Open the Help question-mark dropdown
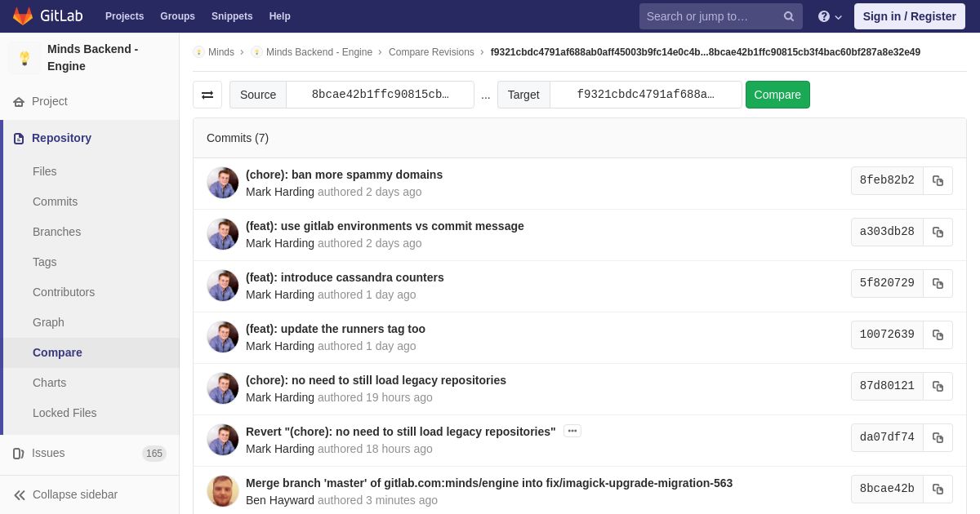The height and width of the screenshot is (514, 980). coord(830,16)
